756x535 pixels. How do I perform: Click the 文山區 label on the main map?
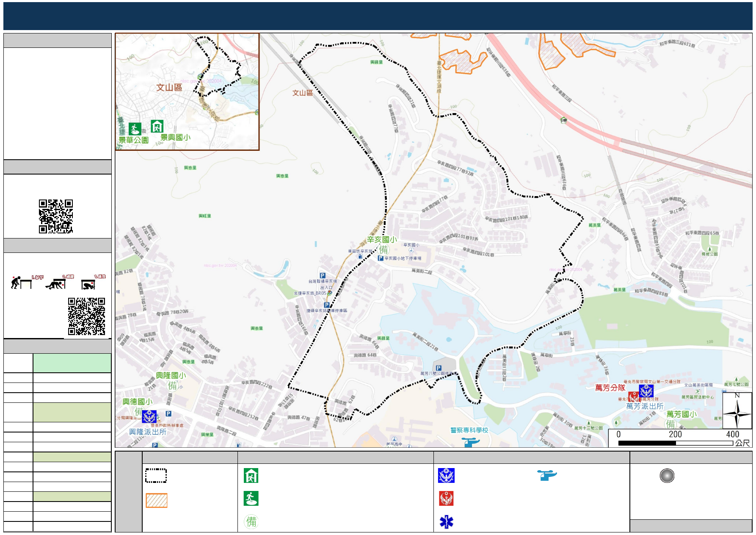click(x=303, y=93)
